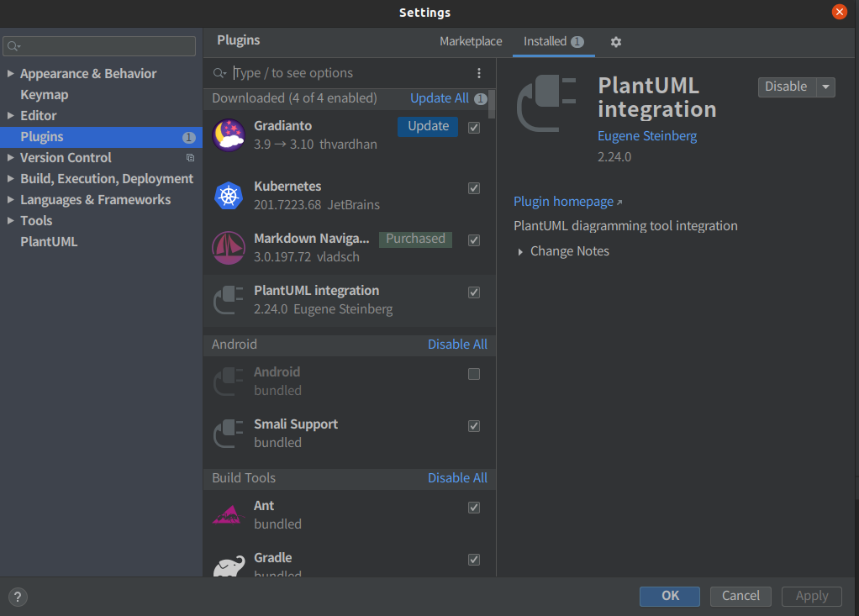
Task: Click the Kubernetes plugin icon
Action: 229,196
